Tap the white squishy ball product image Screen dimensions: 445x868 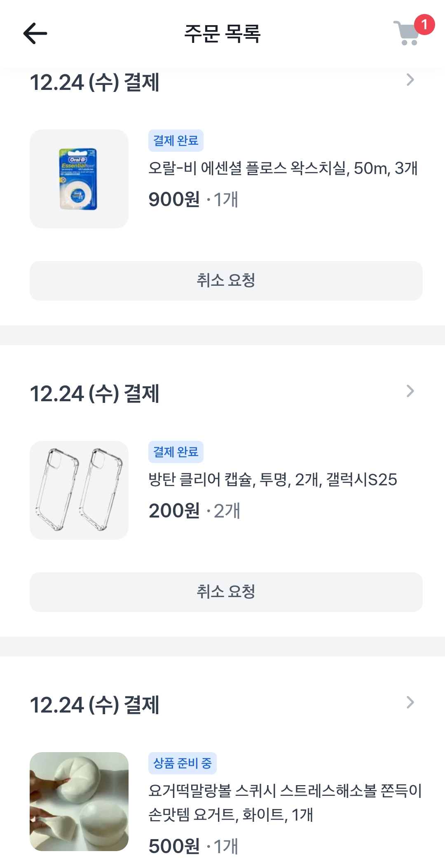coord(79,801)
